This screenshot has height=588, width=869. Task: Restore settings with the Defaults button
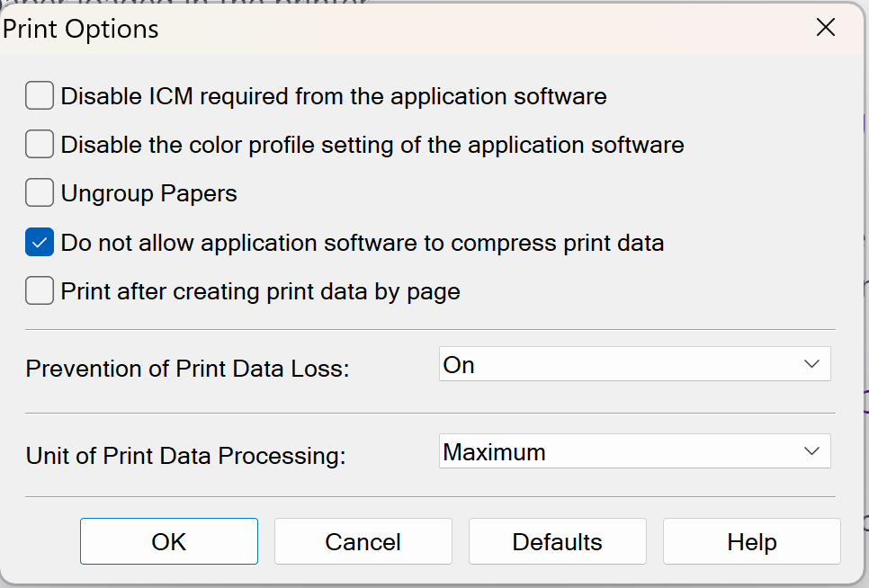click(558, 541)
